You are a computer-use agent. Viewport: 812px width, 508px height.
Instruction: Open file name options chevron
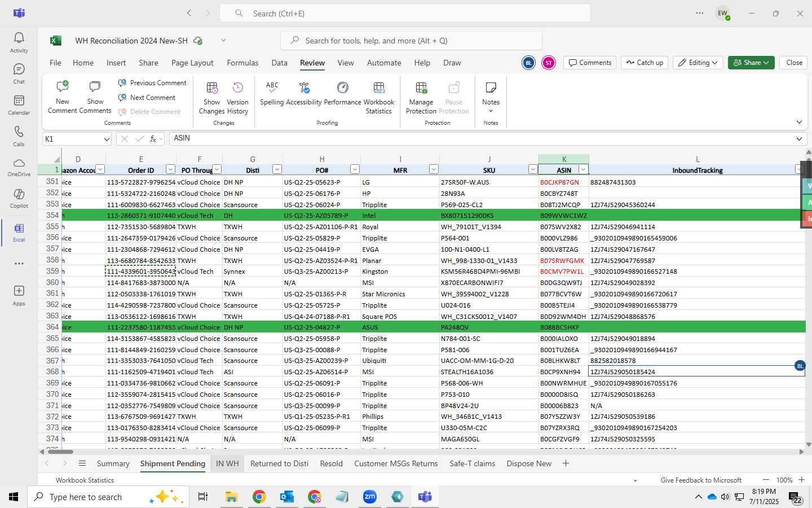point(223,40)
